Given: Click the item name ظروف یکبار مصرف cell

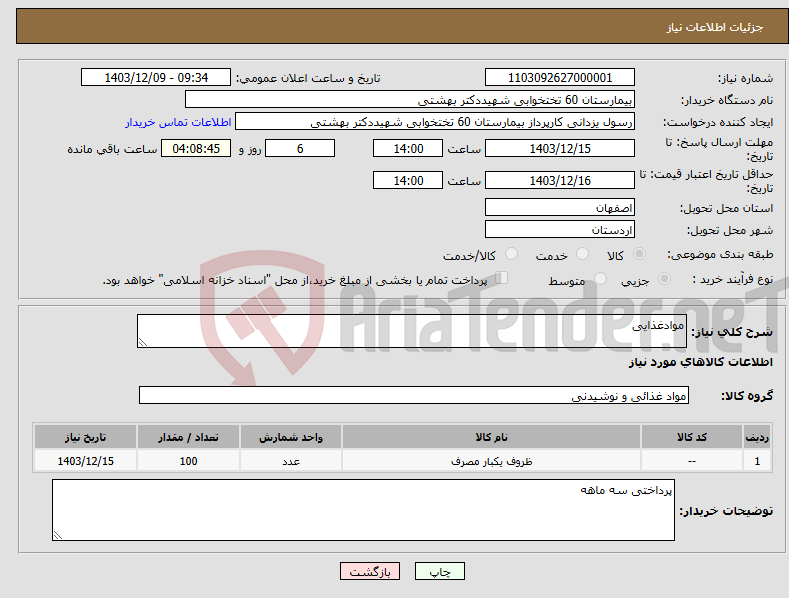Looking at the screenshot, I should (492, 461).
